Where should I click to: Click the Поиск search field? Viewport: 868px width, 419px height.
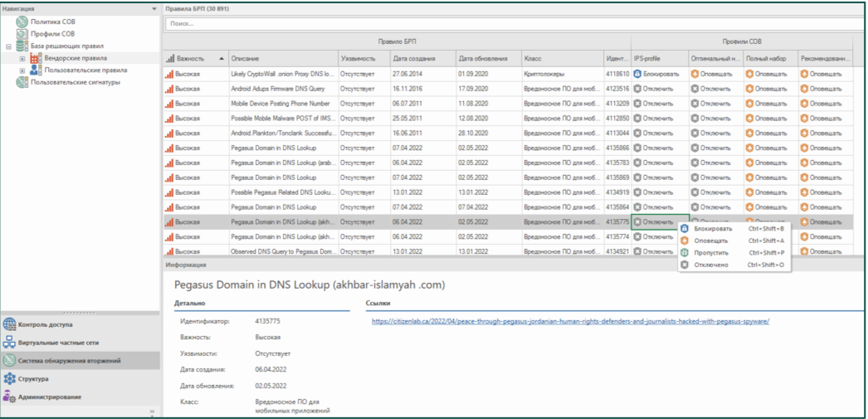[514, 24]
